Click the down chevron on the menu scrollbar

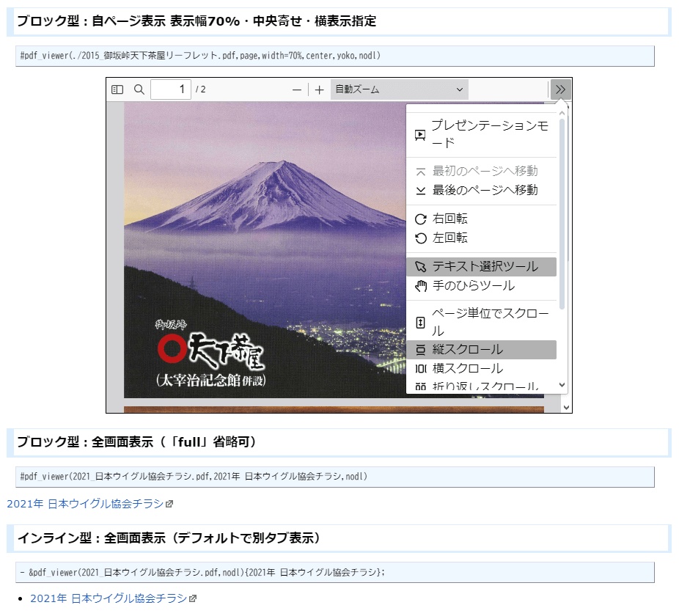point(560,385)
